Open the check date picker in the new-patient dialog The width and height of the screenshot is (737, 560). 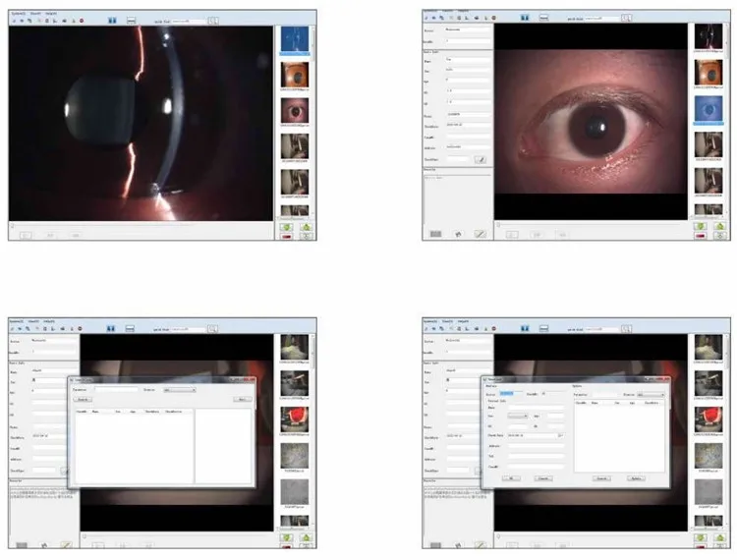pyautogui.click(x=560, y=435)
